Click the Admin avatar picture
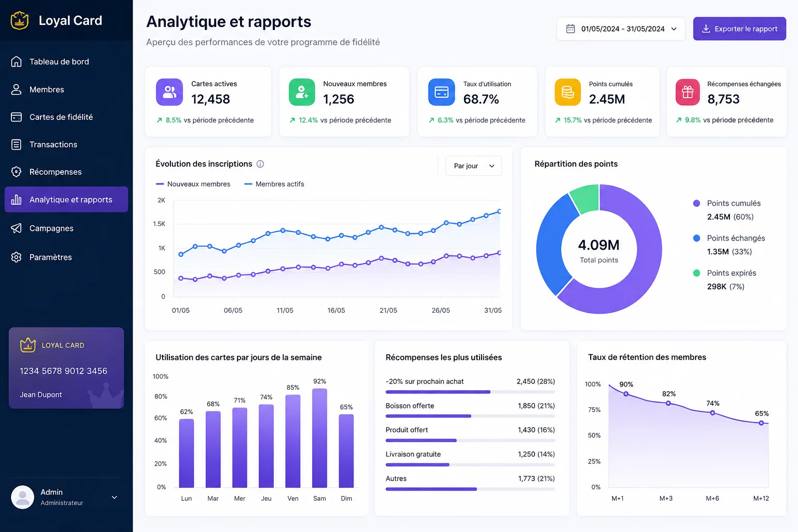The image size is (798, 532). pyautogui.click(x=22, y=497)
